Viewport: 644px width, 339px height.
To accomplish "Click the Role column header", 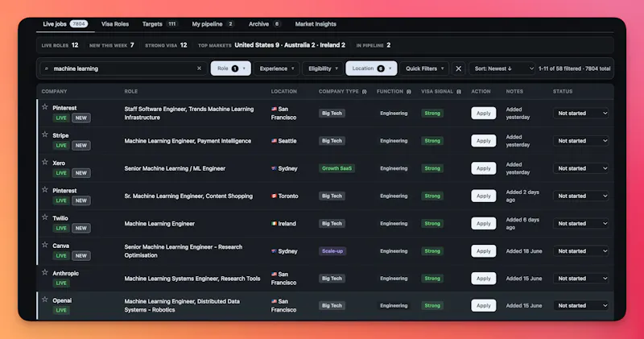I will coord(131,91).
